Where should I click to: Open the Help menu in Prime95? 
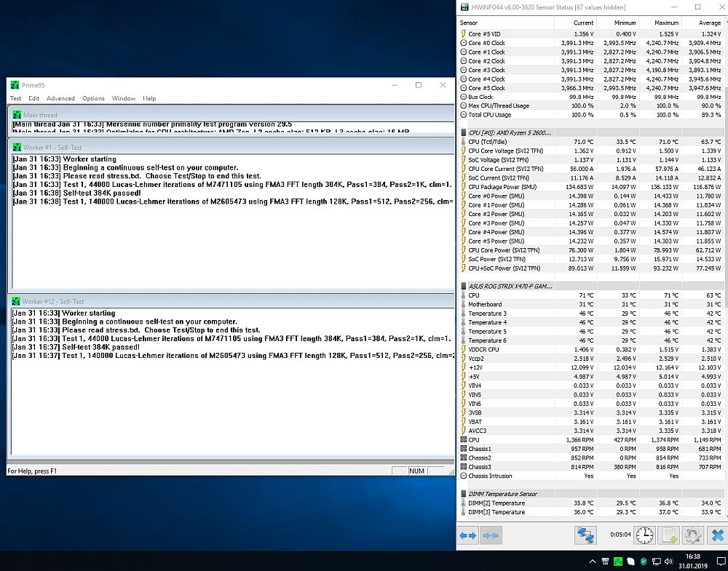[x=149, y=98]
